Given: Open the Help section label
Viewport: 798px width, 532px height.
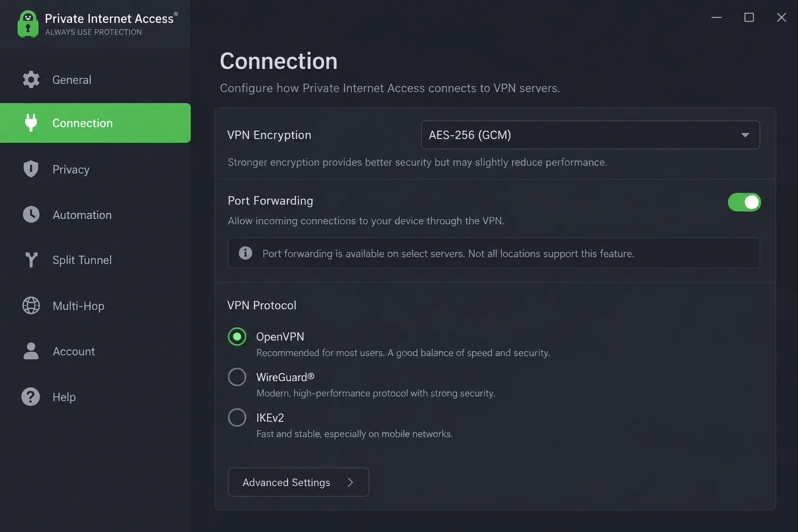Looking at the screenshot, I should tap(64, 397).
